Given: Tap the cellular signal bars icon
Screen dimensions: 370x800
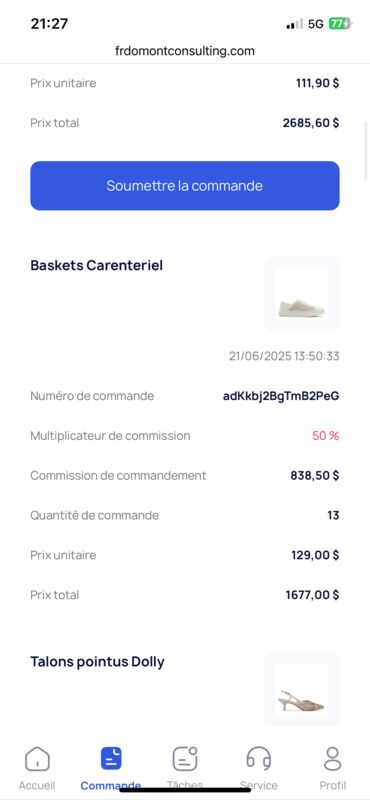Looking at the screenshot, I should (x=294, y=24).
